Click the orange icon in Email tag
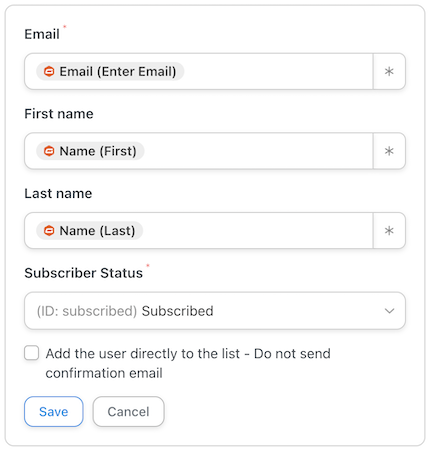This screenshot has width=430, height=450. coord(49,71)
